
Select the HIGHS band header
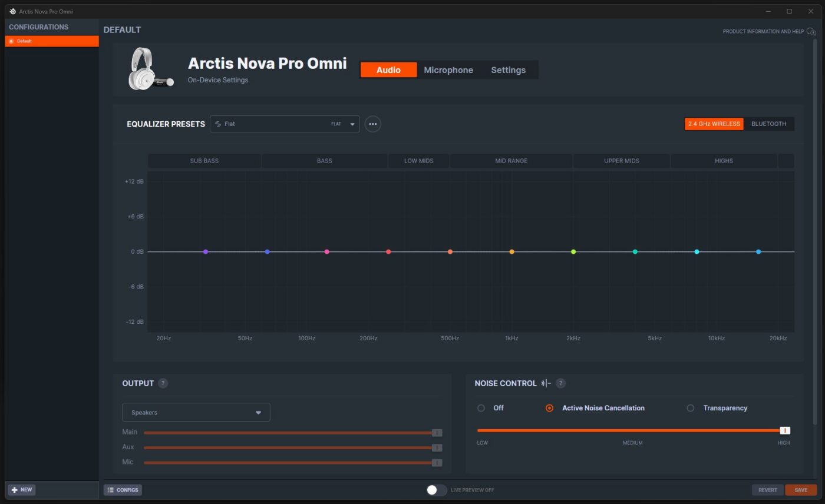(724, 161)
